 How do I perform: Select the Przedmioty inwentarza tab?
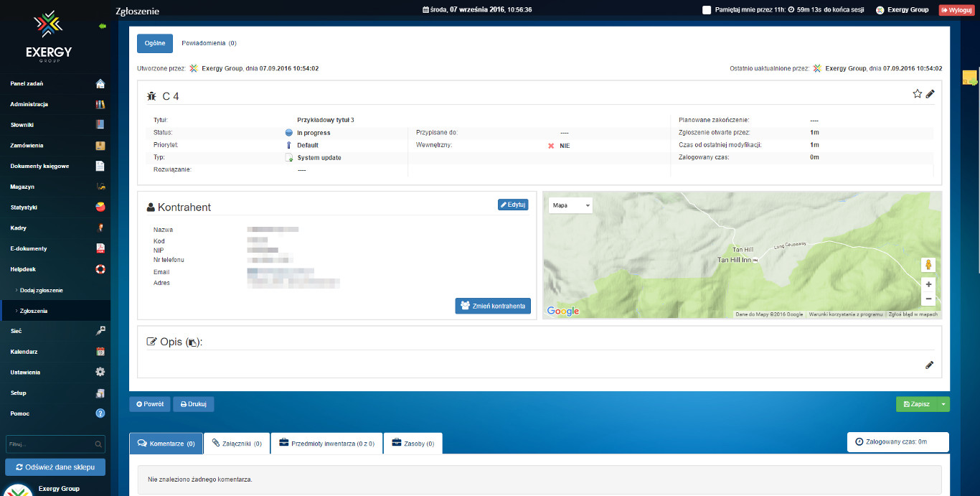click(326, 444)
